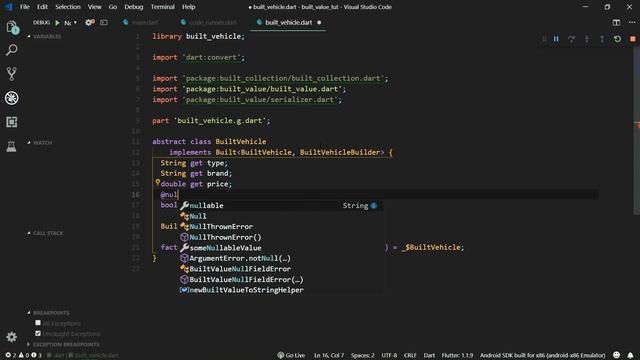Change indentation via Spaces: 2
The width and height of the screenshot is (640, 360).
click(x=362, y=355)
